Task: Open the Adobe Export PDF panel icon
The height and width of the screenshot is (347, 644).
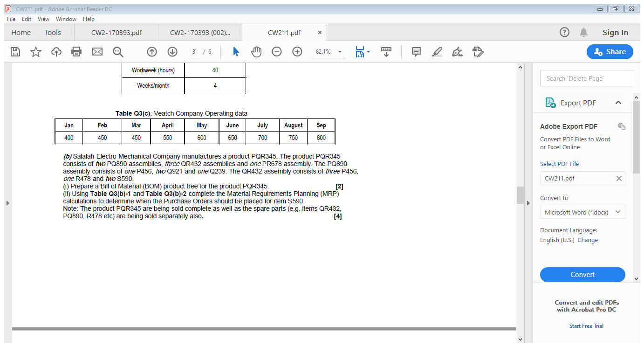Action: coord(550,103)
